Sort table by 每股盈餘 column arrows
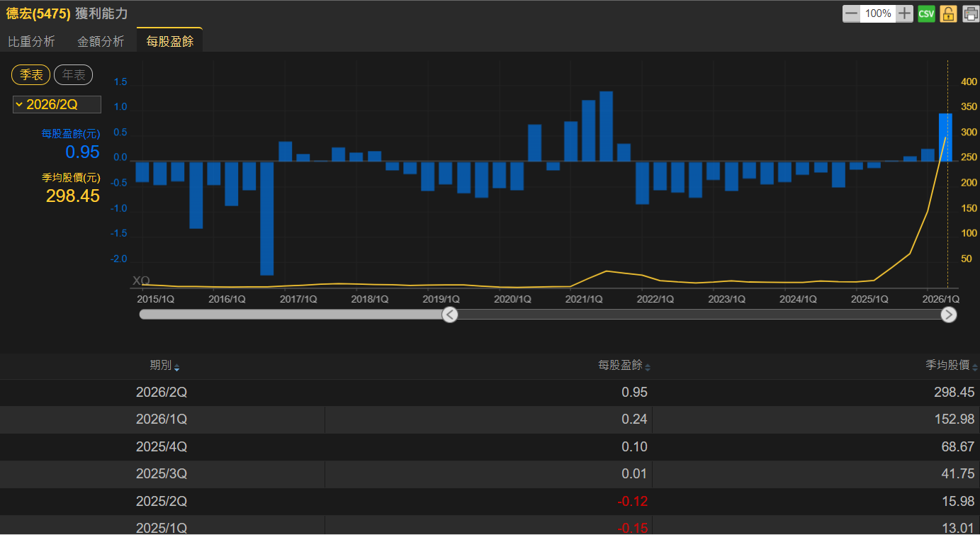 coord(647,367)
